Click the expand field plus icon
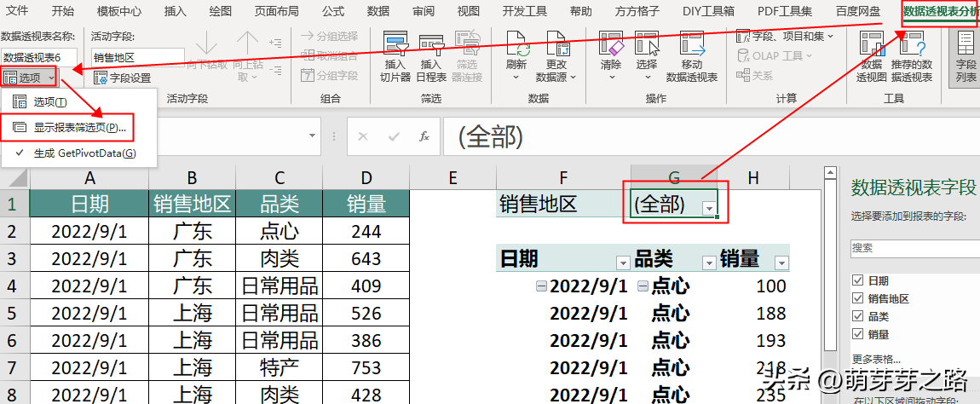Screen dimensions: 980x404 pos(275,43)
